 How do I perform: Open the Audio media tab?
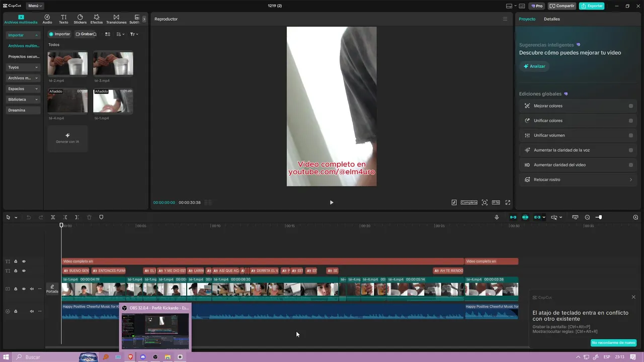click(x=47, y=19)
